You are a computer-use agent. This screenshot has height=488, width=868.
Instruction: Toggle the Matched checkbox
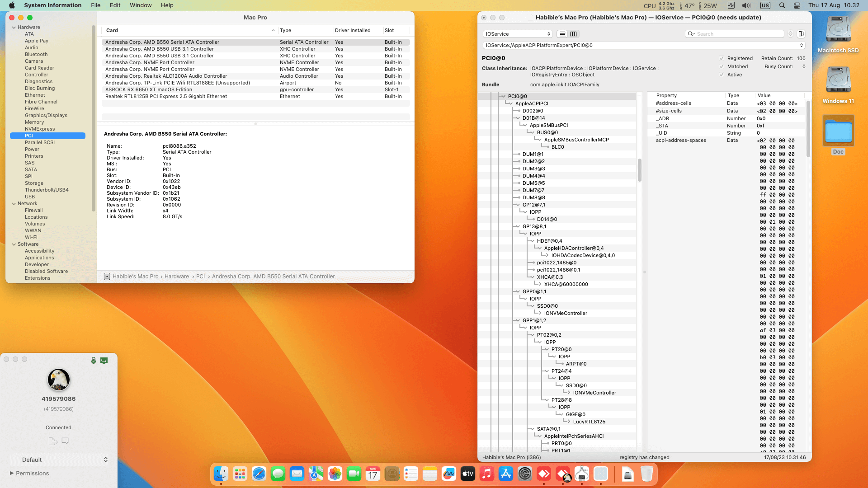click(722, 66)
